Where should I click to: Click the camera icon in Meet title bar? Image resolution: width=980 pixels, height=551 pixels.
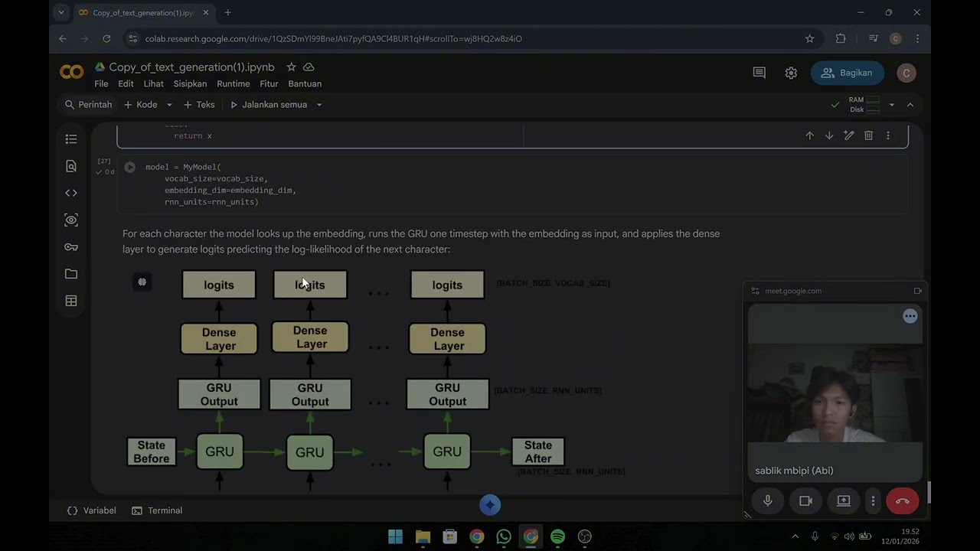[917, 291]
